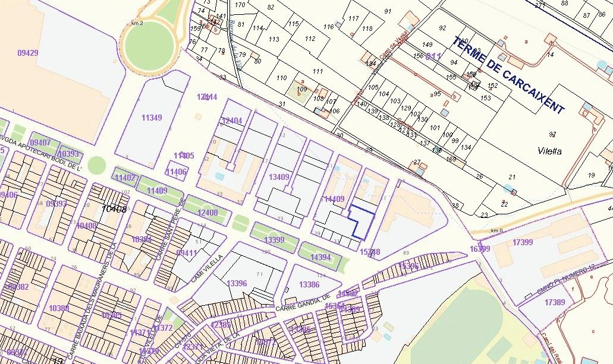Click rural parcel 31
The width and height of the screenshot is (613, 364).
pos(282,104)
